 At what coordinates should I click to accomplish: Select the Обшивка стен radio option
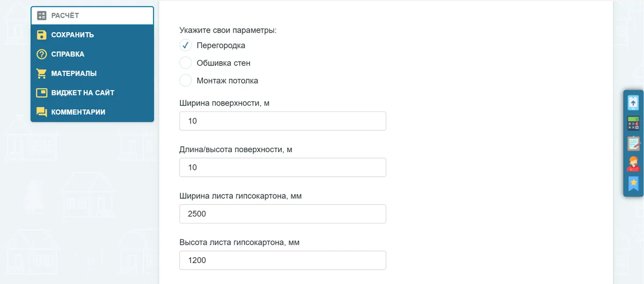coord(186,63)
